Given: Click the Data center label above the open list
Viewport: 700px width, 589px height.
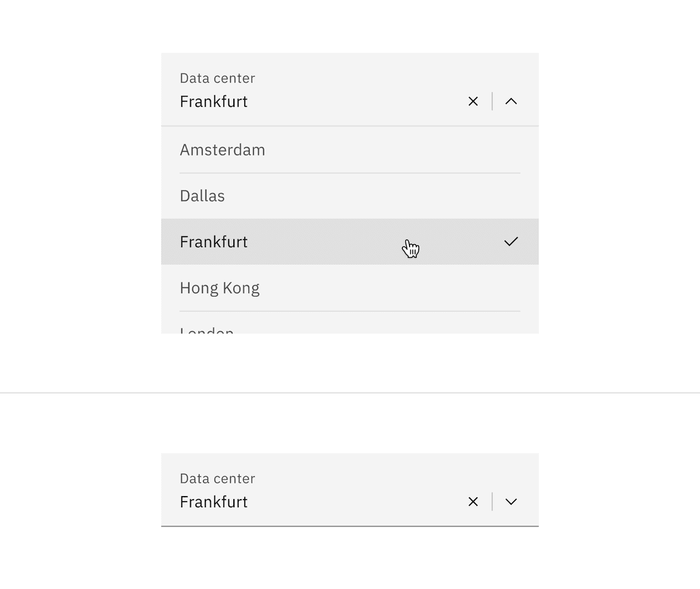Looking at the screenshot, I should coord(218,78).
